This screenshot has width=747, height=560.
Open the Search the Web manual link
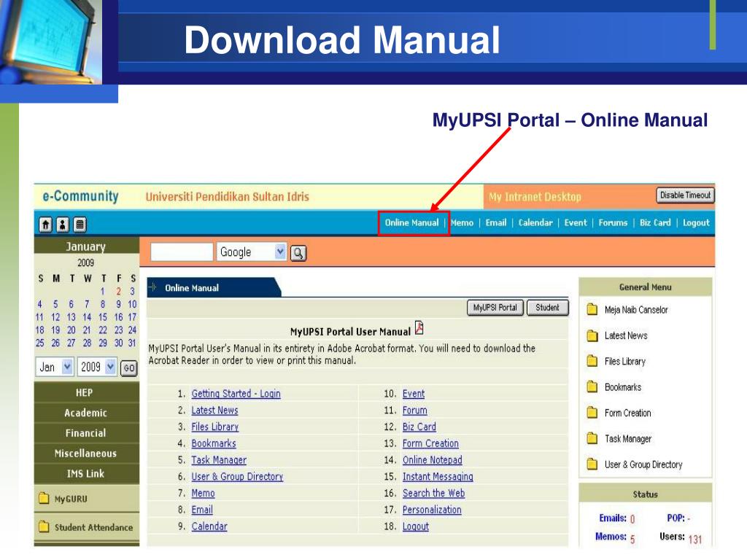pos(433,494)
